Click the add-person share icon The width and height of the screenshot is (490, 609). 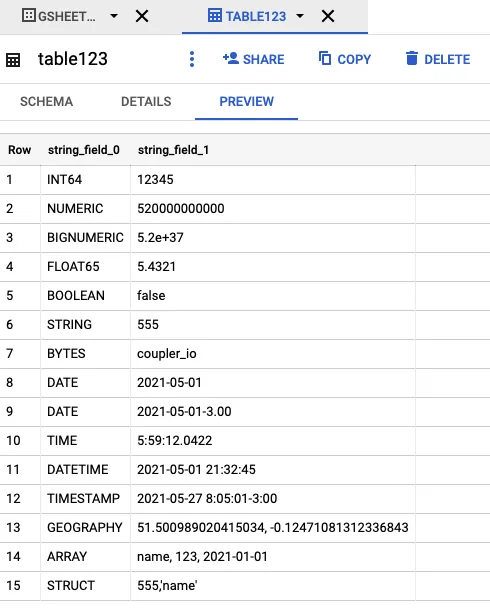[x=231, y=58]
